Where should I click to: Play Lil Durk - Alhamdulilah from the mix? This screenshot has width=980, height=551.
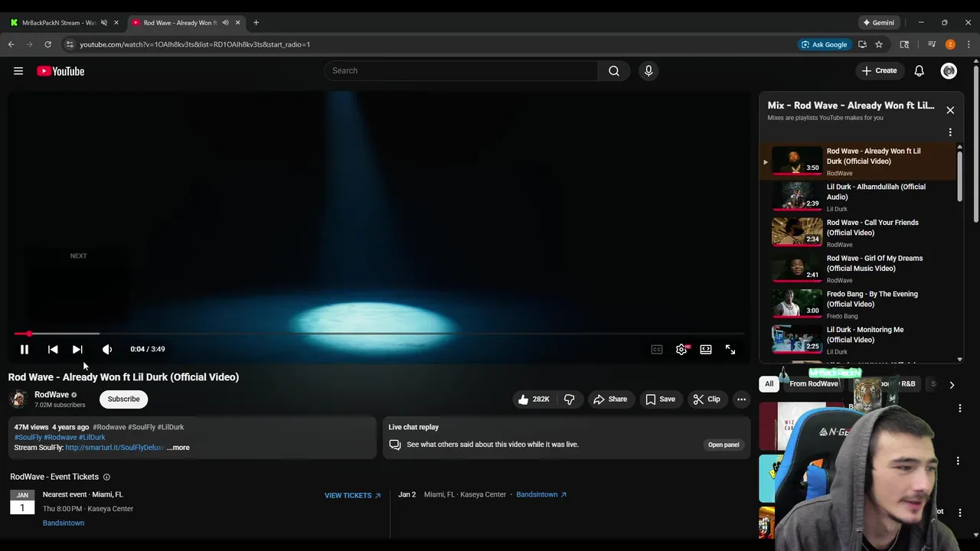[x=857, y=197]
